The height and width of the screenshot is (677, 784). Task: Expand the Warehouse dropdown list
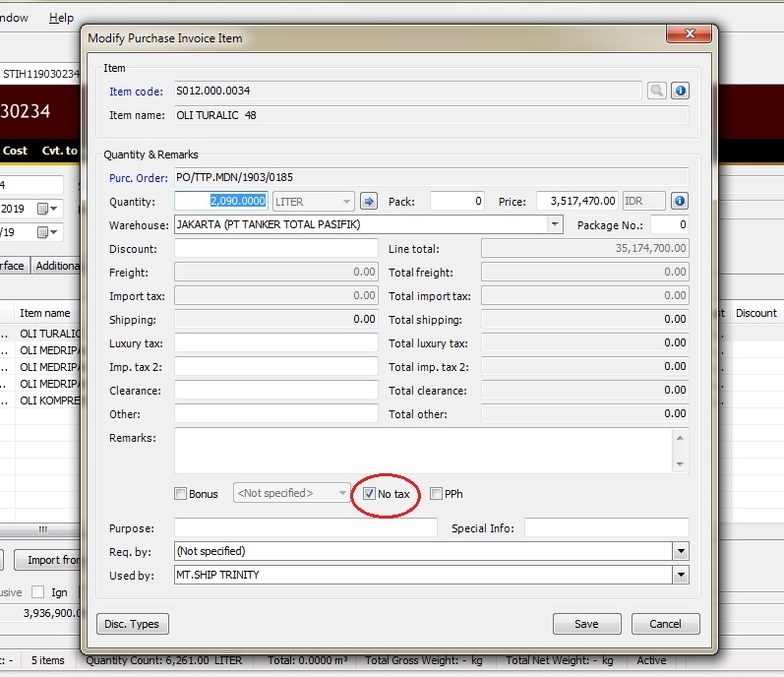pyautogui.click(x=556, y=224)
